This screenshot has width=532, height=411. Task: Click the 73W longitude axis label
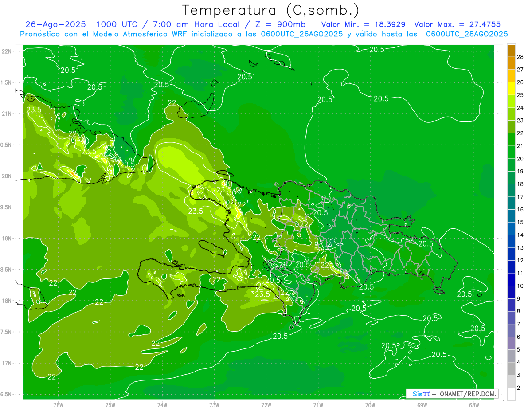tap(214, 405)
